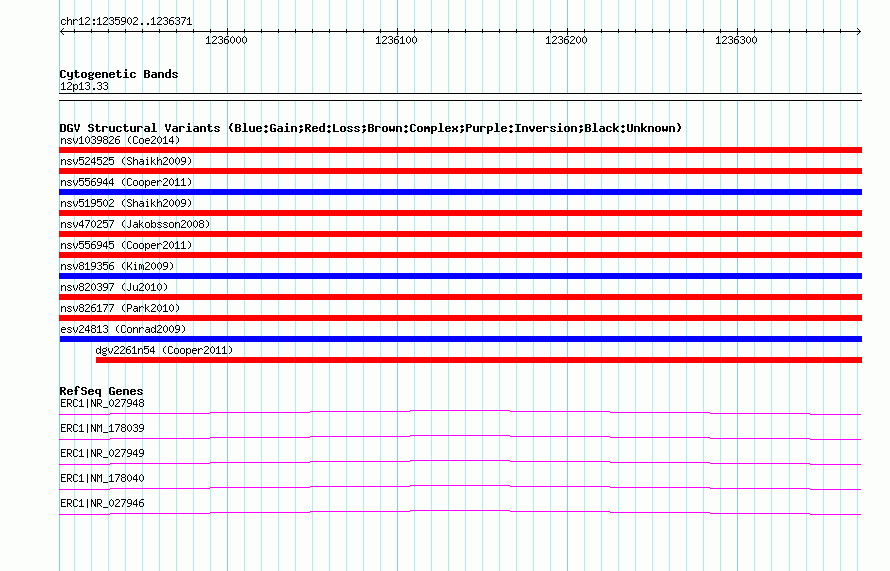Viewport: 890px width, 571px height.
Task: Select the blue bar under esv24813
Action: click(x=460, y=339)
